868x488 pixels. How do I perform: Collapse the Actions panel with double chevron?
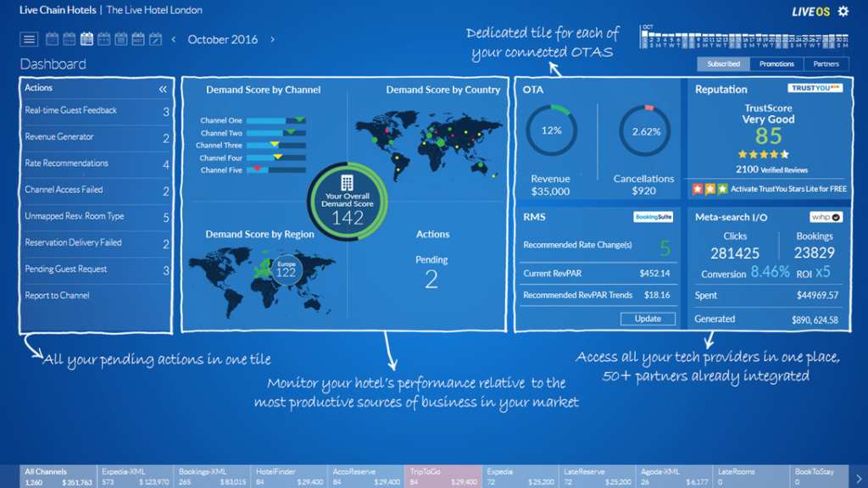pyautogui.click(x=163, y=89)
